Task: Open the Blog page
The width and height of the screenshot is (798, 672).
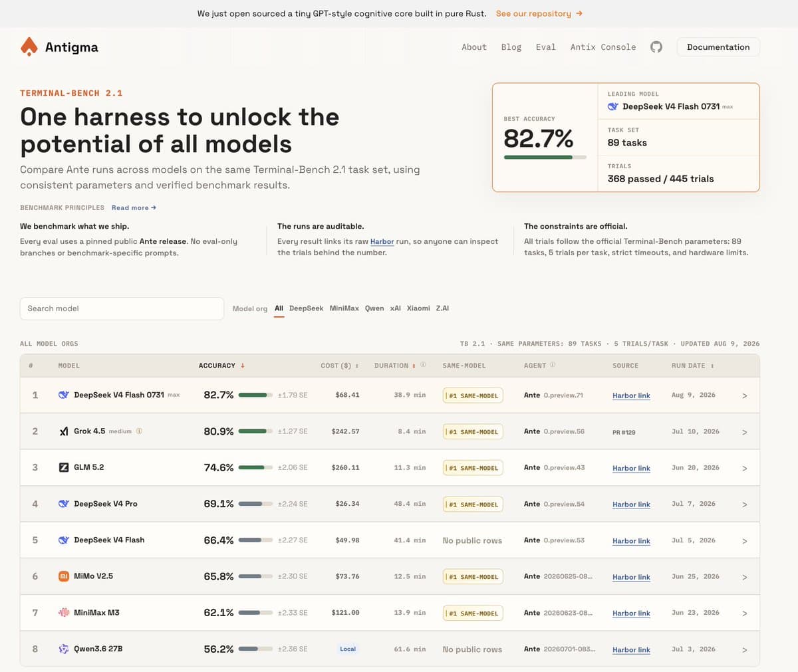Action: (511, 47)
